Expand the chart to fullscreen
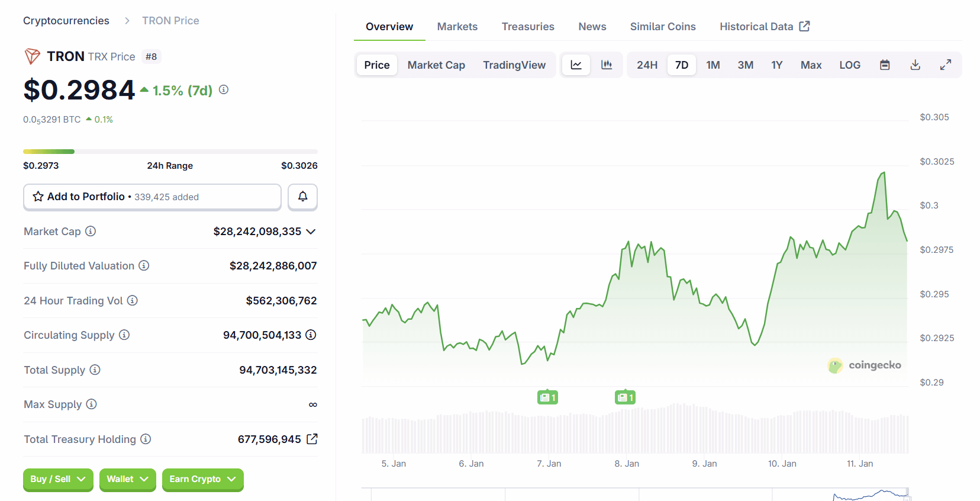 tap(946, 65)
